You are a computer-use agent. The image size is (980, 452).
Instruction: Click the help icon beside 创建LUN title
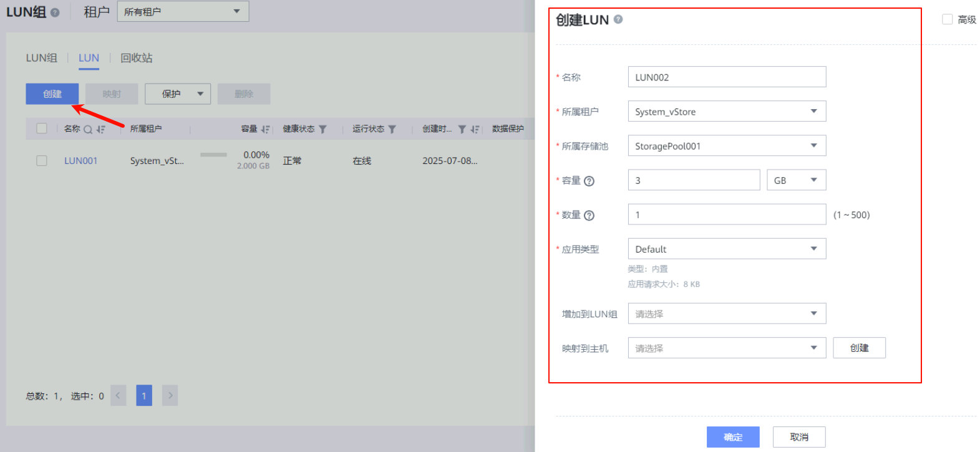pos(618,19)
